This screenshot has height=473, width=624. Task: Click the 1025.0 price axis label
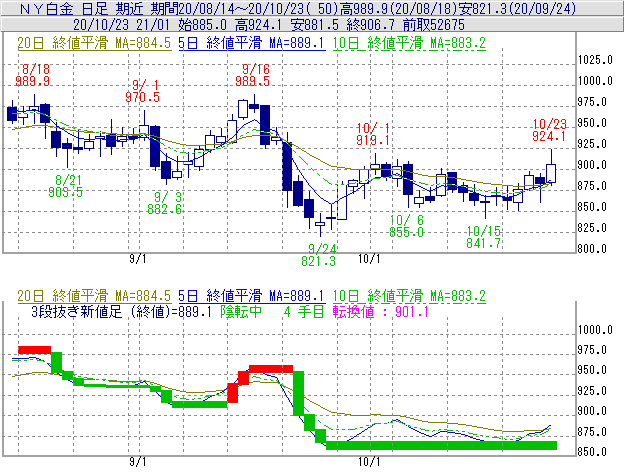[595, 60]
